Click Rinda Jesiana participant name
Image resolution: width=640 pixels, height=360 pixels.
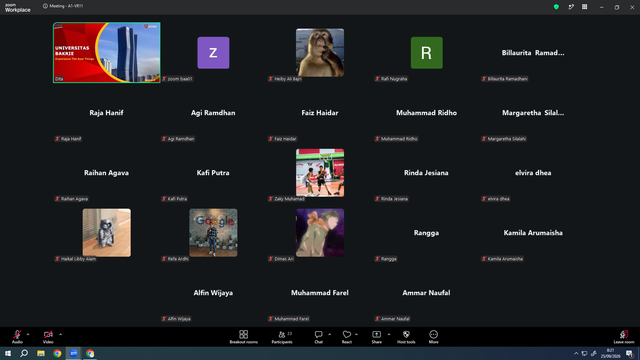point(426,173)
